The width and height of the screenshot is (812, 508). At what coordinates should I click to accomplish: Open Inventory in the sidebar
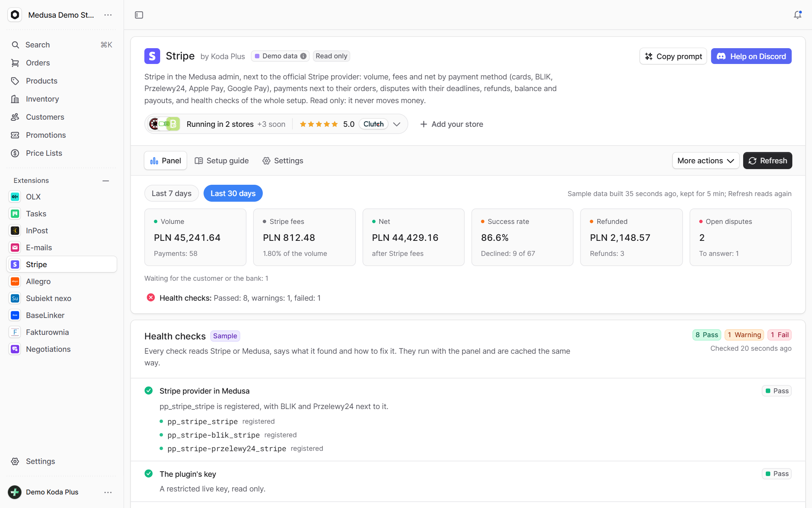coord(62,99)
